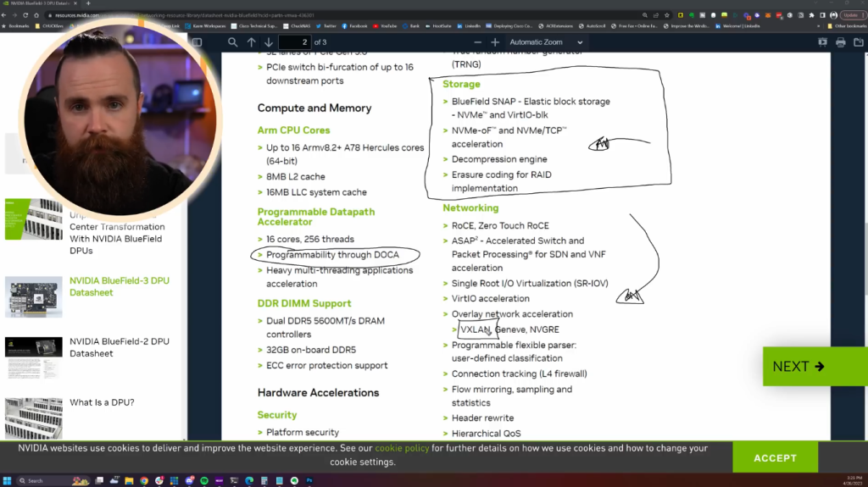Open the Twitter bookmark
The image size is (868, 487).
click(326, 26)
